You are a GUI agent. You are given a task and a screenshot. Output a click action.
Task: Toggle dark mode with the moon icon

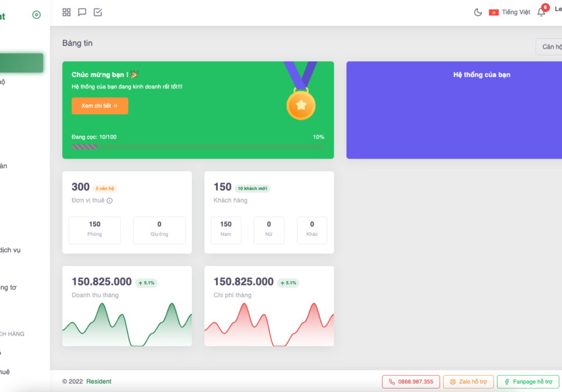tap(478, 12)
